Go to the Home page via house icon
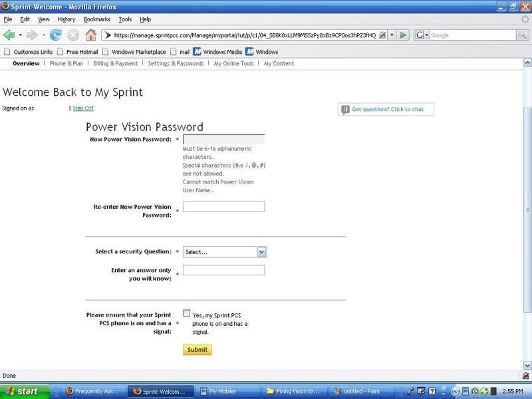532x399 pixels. (90, 35)
